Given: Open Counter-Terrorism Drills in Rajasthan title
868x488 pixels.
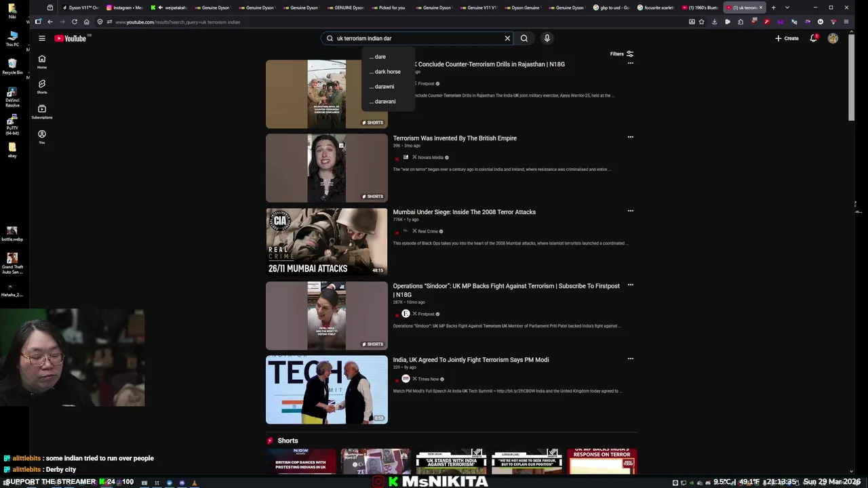Looking at the screenshot, I should coord(491,64).
